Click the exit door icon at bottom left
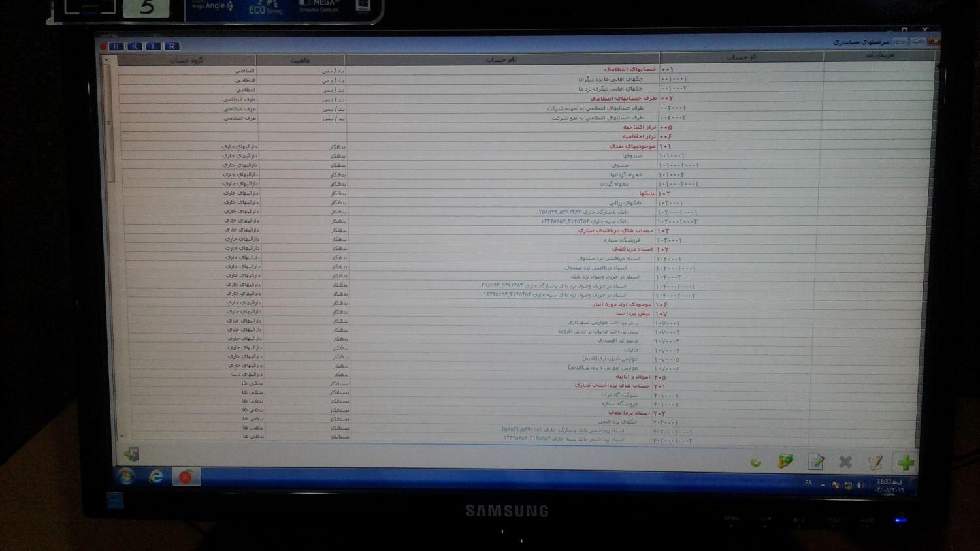 pos(131,454)
